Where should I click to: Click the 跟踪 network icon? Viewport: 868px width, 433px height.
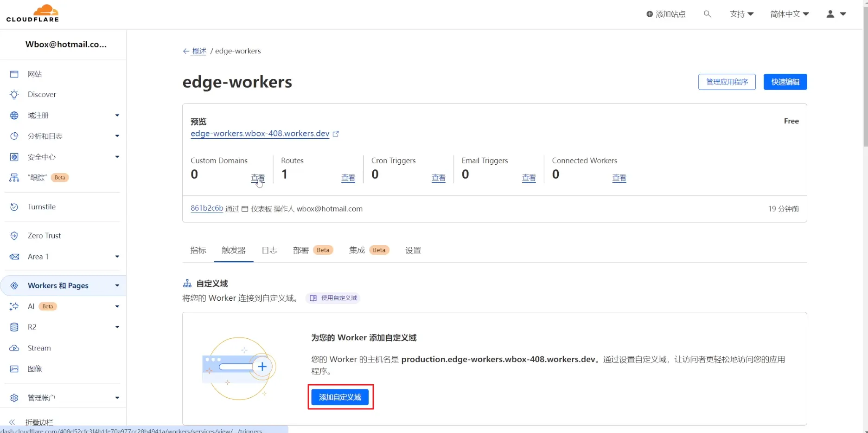click(14, 178)
